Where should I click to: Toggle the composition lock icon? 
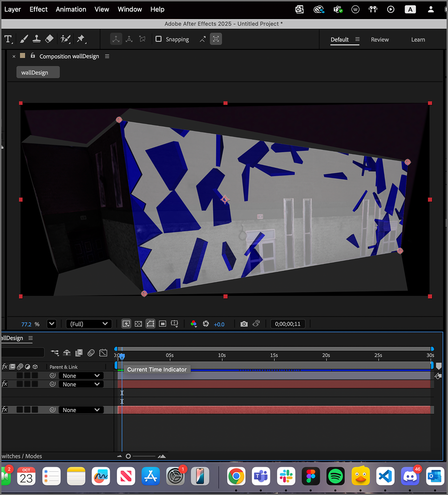(x=33, y=56)
